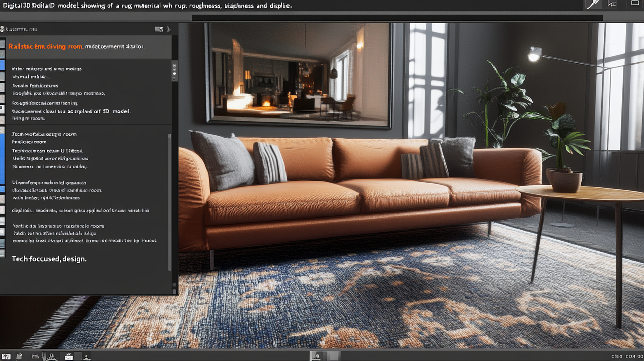Click the side panel vertical scrollbar
Viewport: 644px width, 361px height.
(x=169, y=202)
